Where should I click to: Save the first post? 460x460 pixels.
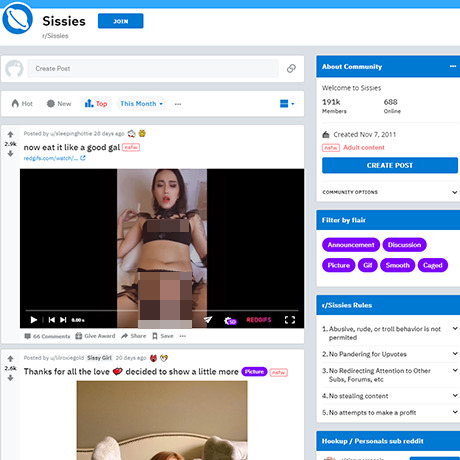click(163, 336)
